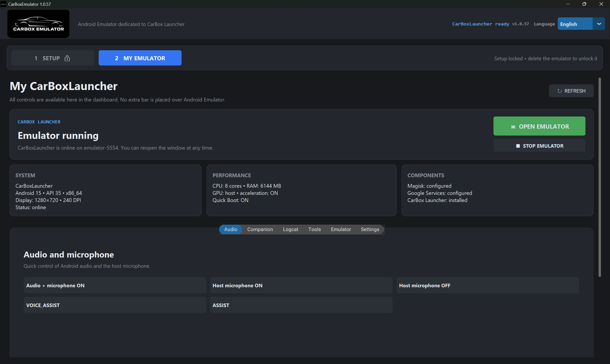The width and height of the screenshot is (610, 364).
Task: Restore down the CarBoxEmulator window
Action: [585, 4]
